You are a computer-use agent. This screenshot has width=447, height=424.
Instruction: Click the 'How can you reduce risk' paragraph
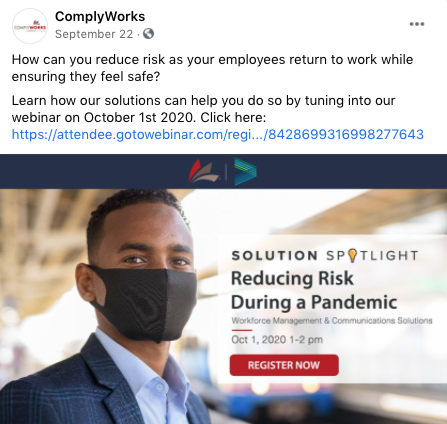[212, 68]
